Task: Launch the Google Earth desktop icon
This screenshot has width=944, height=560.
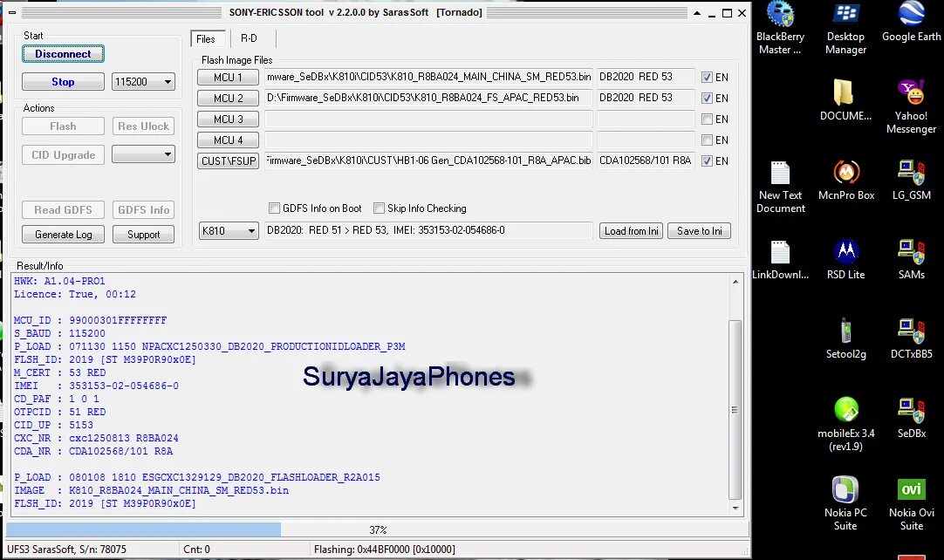Action: tap(912, 15)
